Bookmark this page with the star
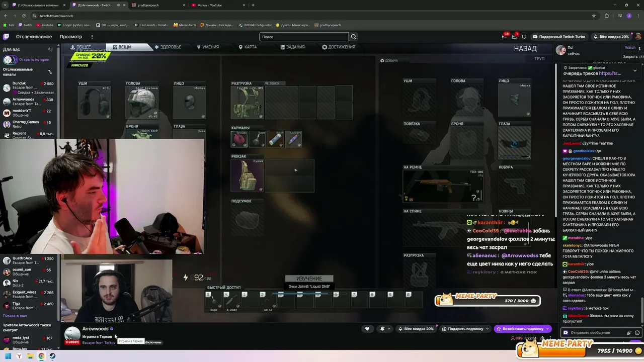Viewport: 644px width, 362px height. [594, 16]
